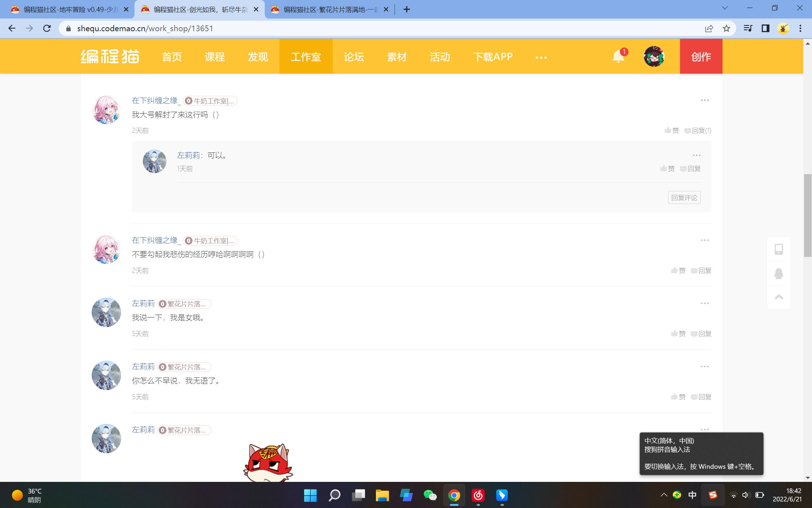The height and width of the screenshot is (508, 812).
Task: Click the page vertical scrollbar thumb
Action: click(x=808, y=216)
